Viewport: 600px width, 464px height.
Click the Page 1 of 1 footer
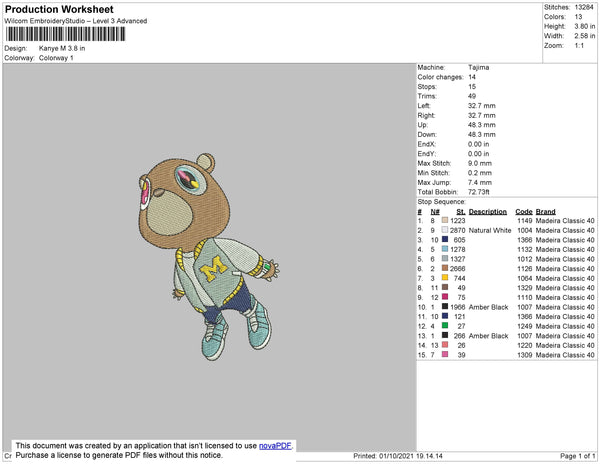tap(577, 456)
